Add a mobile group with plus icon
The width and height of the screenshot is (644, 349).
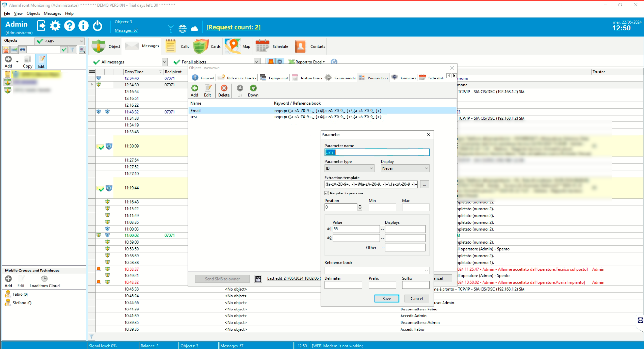8,281
